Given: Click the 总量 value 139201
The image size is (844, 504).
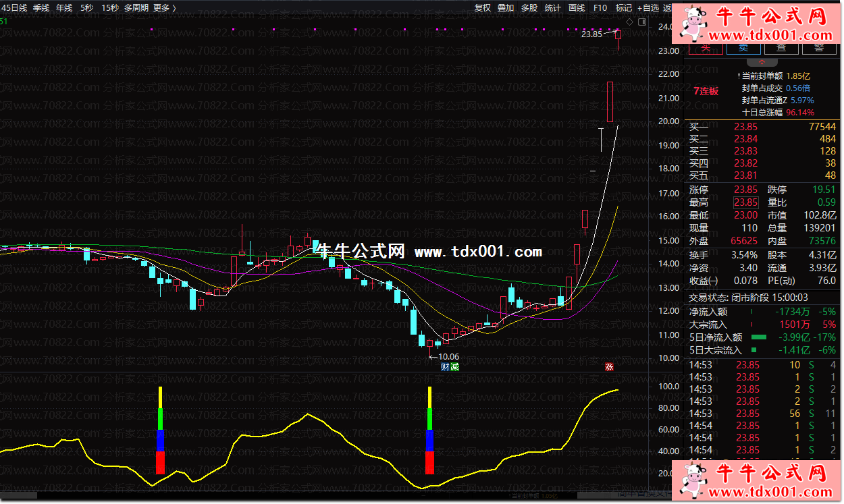Looking at the screenshot, I should click(822, 228).
